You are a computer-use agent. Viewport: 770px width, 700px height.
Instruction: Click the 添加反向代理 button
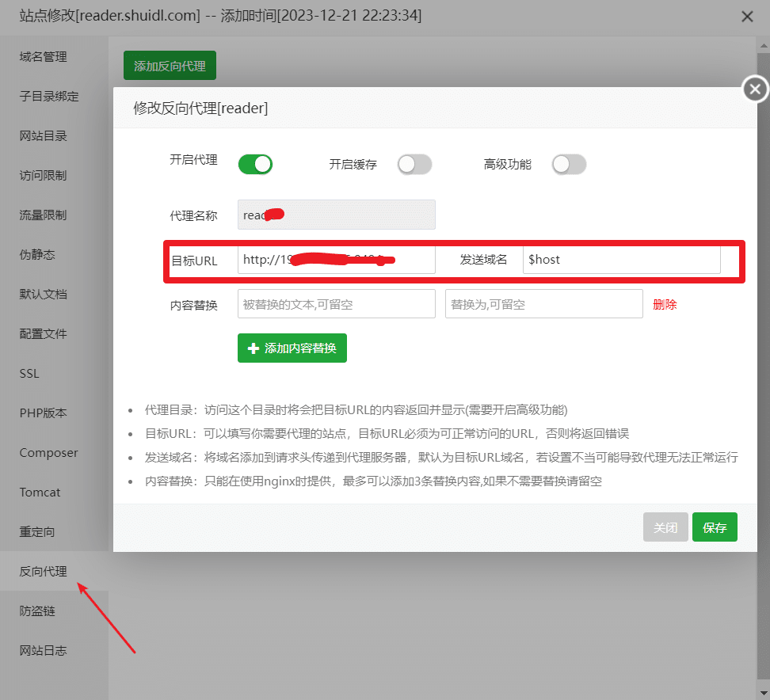[x=170, y=65]
